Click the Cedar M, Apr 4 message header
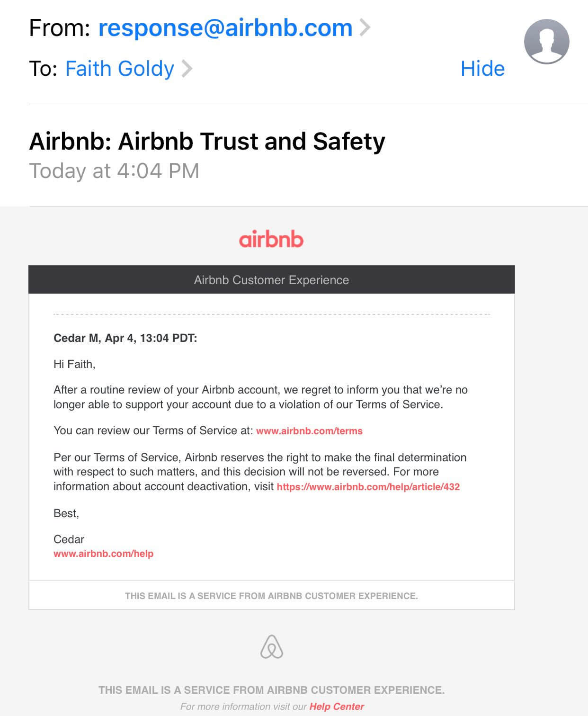This screenshot has height=716, width=588. pos(125,338)
